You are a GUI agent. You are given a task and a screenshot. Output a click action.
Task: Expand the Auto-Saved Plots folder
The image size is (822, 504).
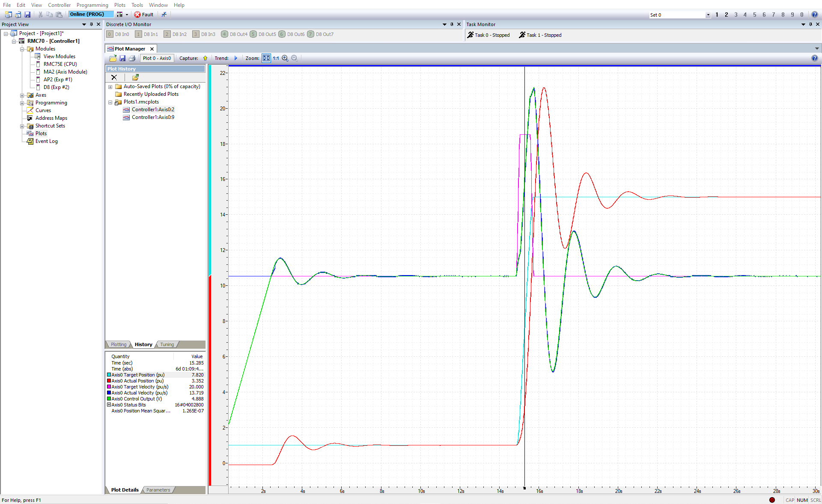(x=110, y=87)
